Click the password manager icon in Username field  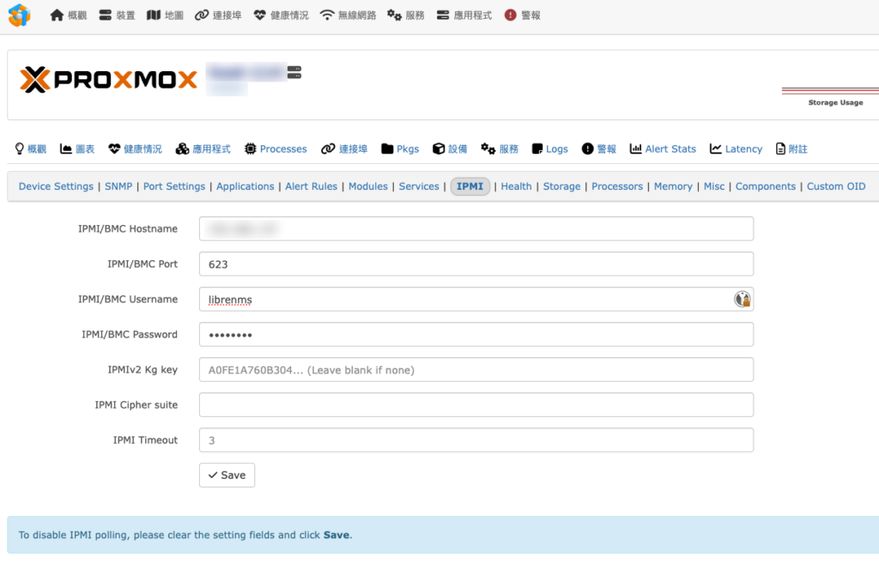click(743, 300)
